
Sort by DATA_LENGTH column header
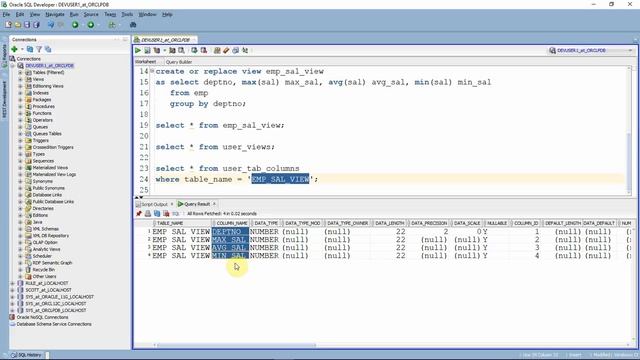pos(389,223)
